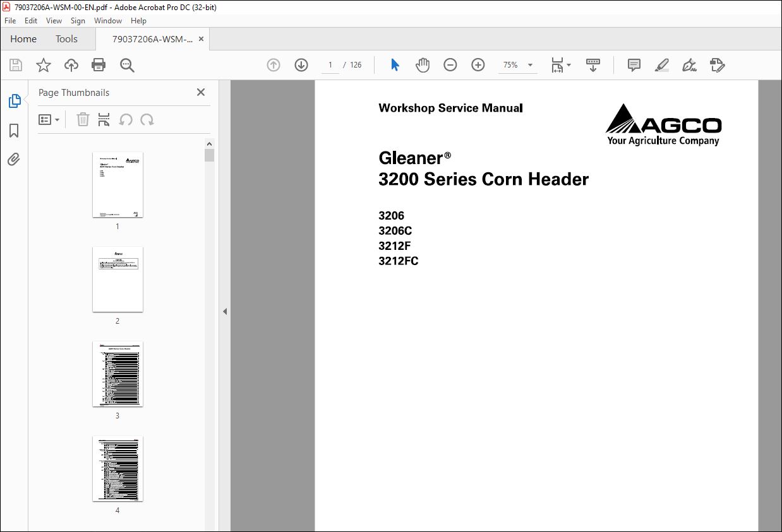Open the Sign menu
This screenshot has width=782, height=532.
click(x=78, y=21)
